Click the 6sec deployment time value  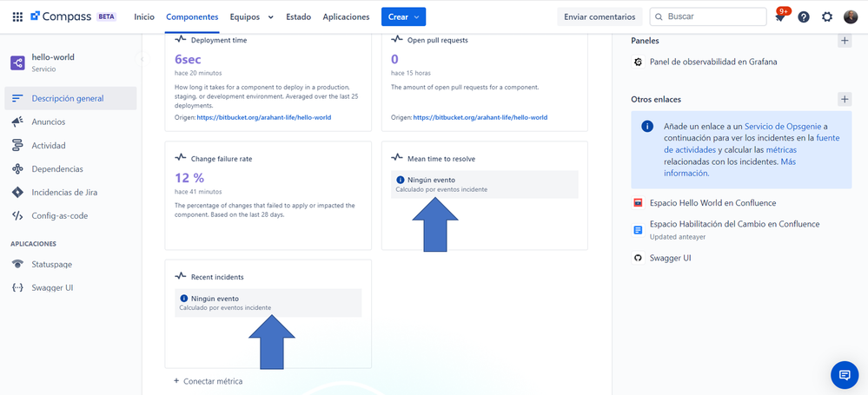click(x=188, y=59)
